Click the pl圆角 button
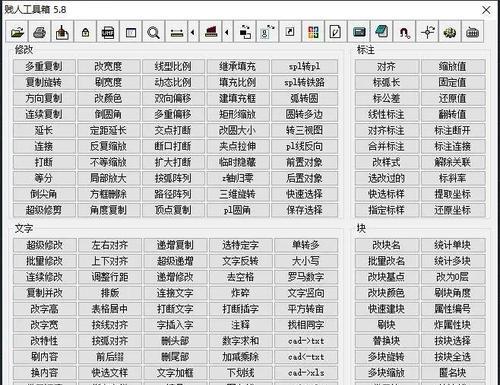500x385 pixels. (238, 210)
